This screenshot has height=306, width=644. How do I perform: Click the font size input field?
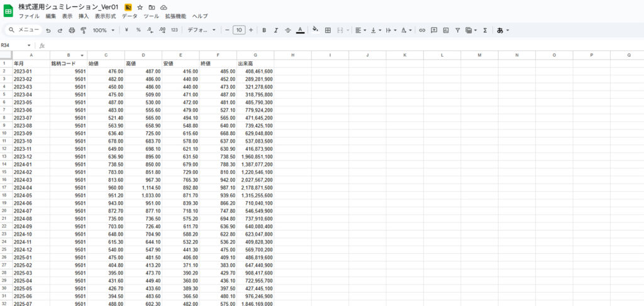(x=239, y=30)
